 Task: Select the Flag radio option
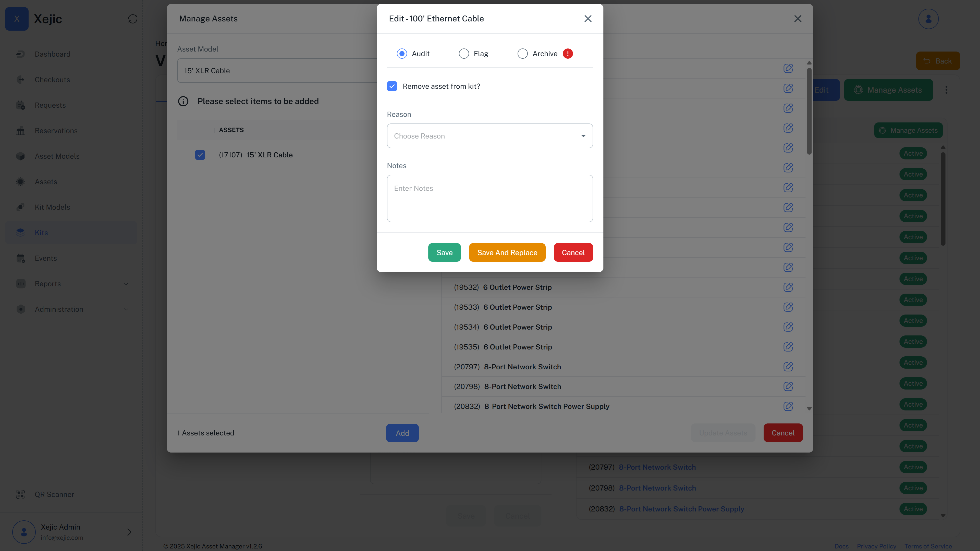pos(464,54)
